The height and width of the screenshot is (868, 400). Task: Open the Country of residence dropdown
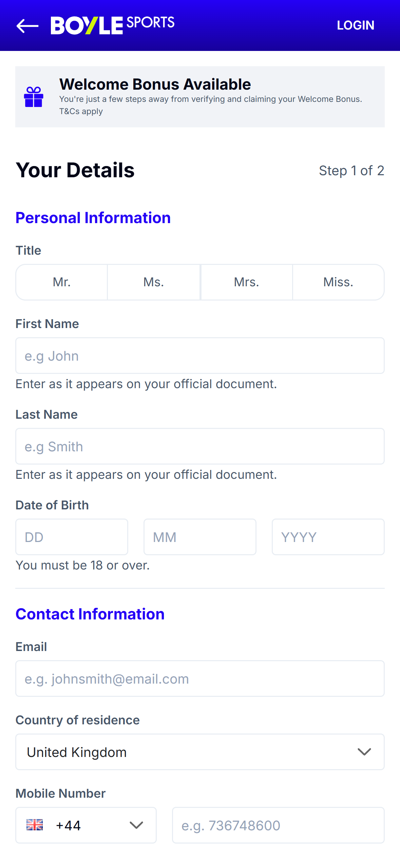200,752
